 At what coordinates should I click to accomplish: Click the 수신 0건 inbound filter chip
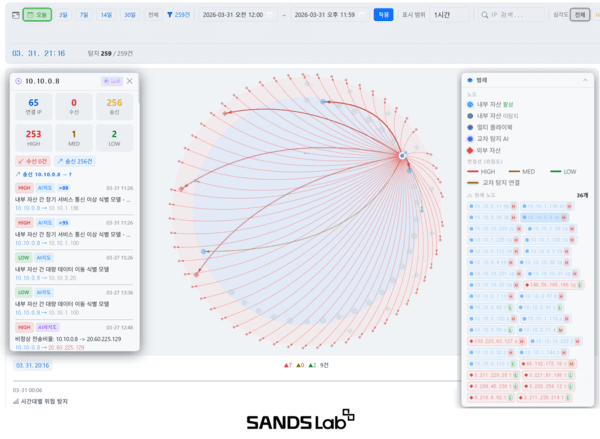[34, 160]
